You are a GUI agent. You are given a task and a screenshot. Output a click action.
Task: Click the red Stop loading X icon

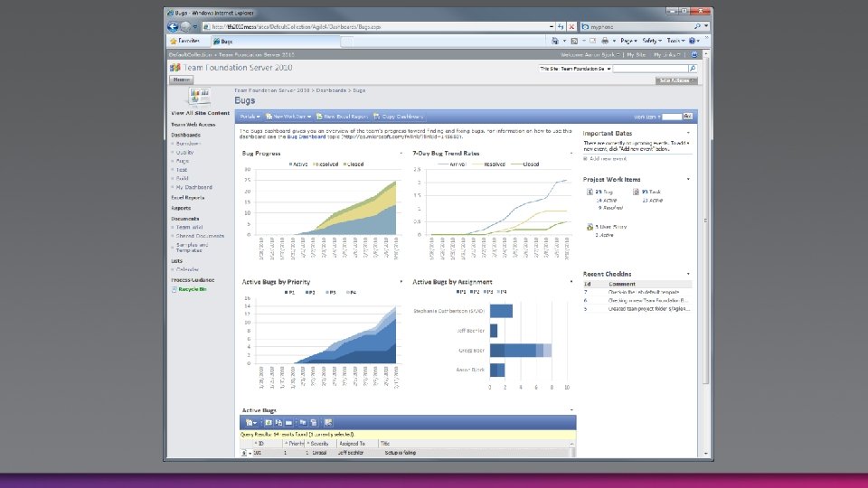pos(571,26)
